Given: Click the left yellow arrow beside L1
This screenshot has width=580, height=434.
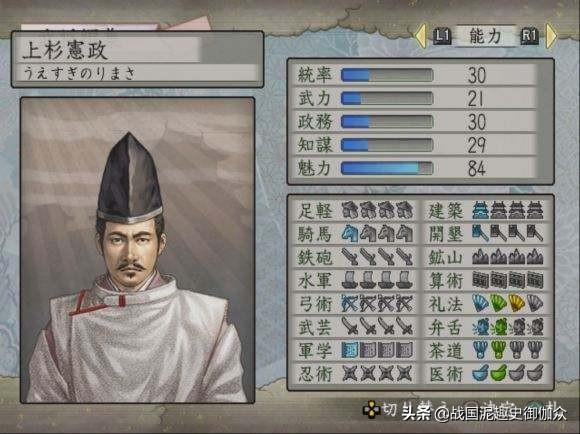Looking at the screenshot, I should click(x=420, y=36).
